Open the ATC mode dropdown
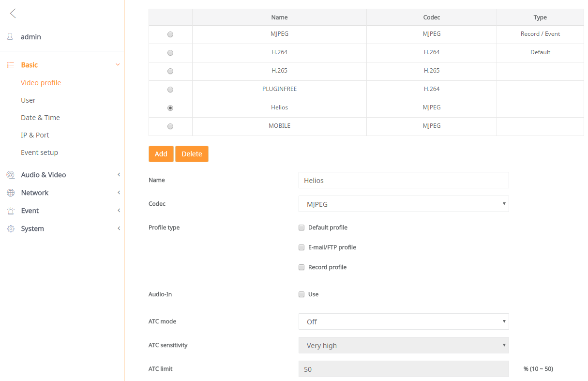Screen dimensions: 588x381 click(x=404, y=321)
